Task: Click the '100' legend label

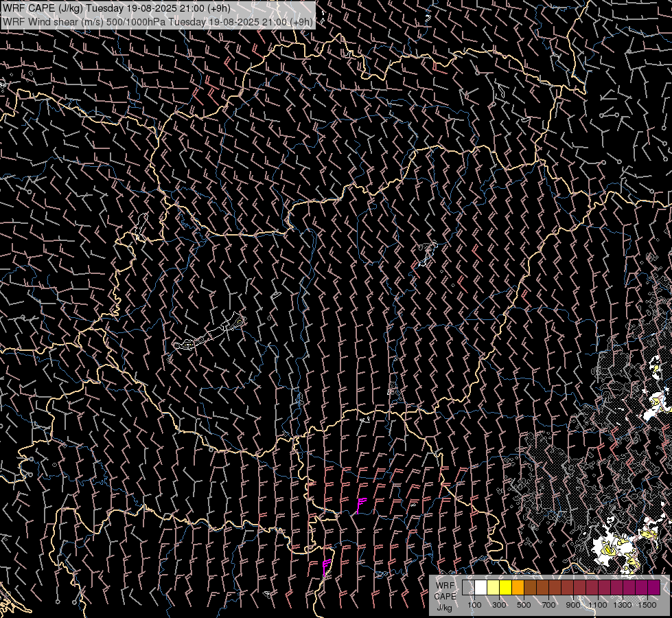Action: [x=474, y=605]
